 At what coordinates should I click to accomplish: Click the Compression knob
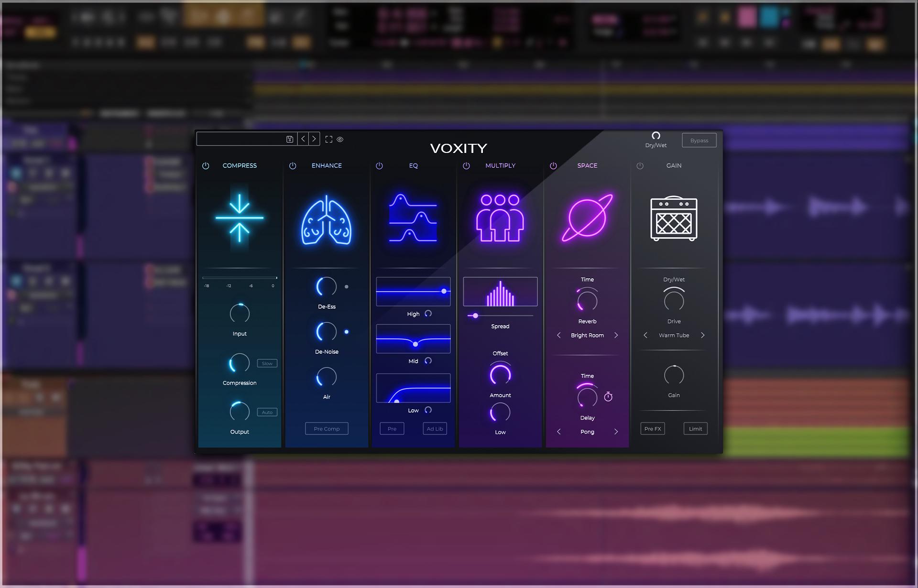tap(240, 363)
